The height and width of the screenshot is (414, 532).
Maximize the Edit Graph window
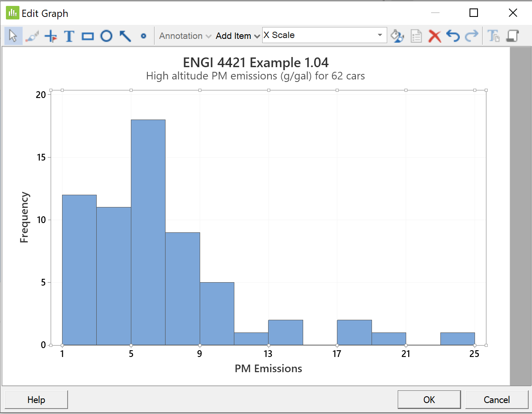474,13
